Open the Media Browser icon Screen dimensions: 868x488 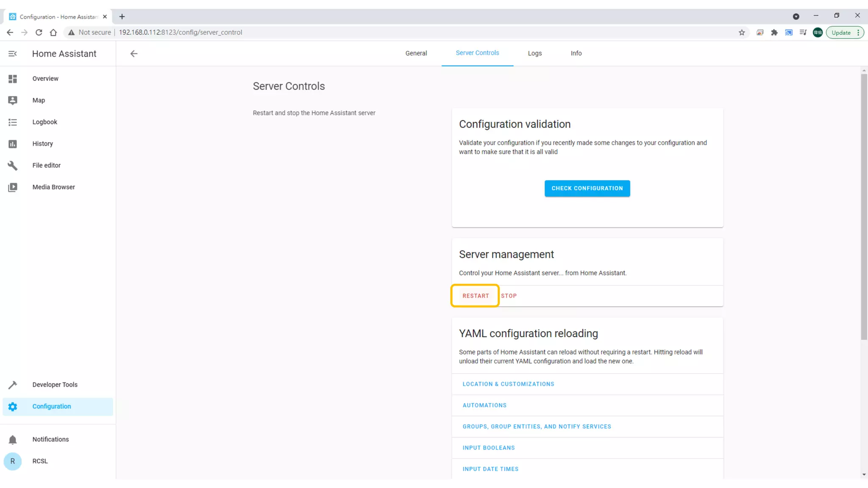(x=13, y=187)
